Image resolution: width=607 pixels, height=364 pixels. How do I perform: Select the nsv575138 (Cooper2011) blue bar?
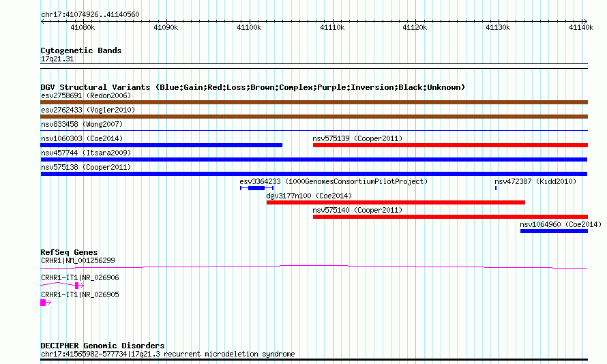click(x=314, y=174)
